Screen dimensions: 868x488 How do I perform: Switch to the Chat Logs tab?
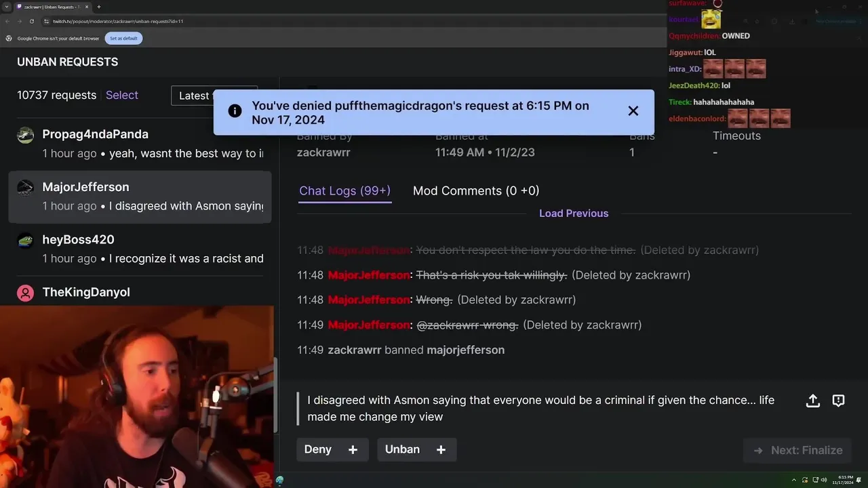pyautogui.click(x=345, y=191)
